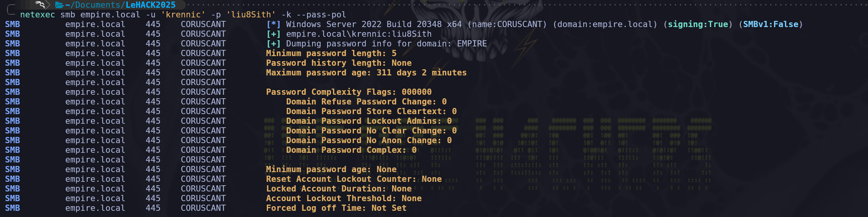868x217 pixels.
Task: Click the Password history length line
Action: click(x=338, y=63)
